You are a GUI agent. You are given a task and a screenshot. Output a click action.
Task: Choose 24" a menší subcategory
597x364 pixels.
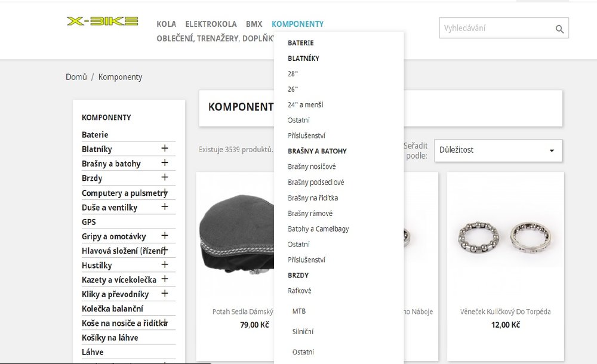pyautogui.click(x=305, y=104)
